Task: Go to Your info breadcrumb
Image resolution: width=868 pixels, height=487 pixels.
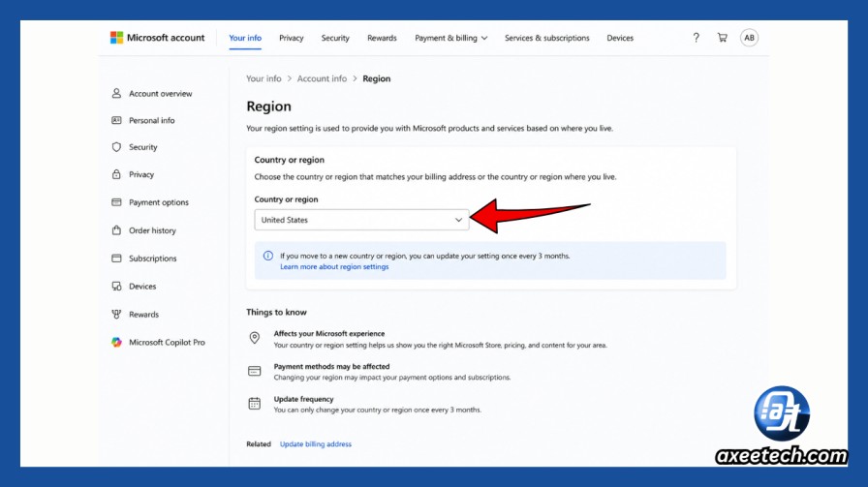Action: [263, 78]
